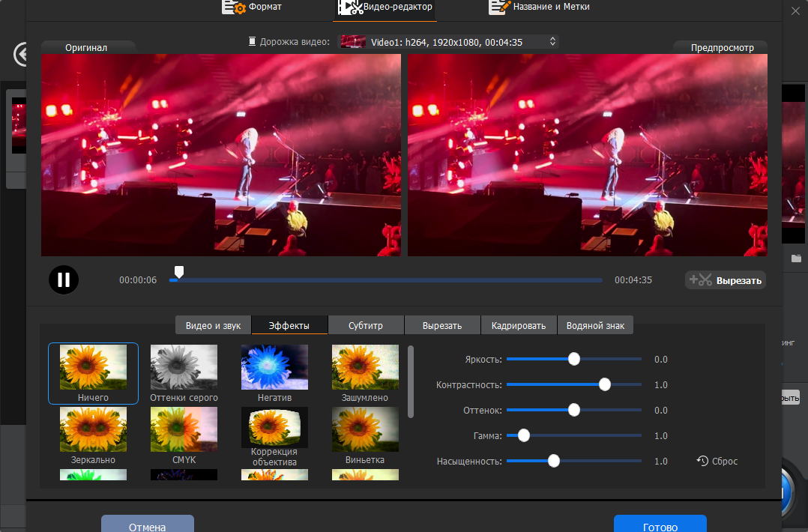Reset effect values with Сброс
This screenshot has height=532, width=808.
[717, 461]
